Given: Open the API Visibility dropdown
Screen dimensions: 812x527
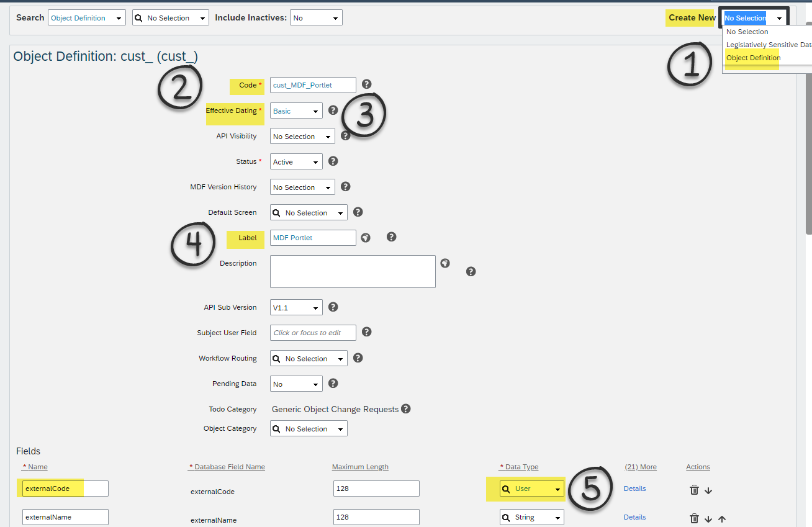Looking at the screenshot, I should click(x=302, y=137).
